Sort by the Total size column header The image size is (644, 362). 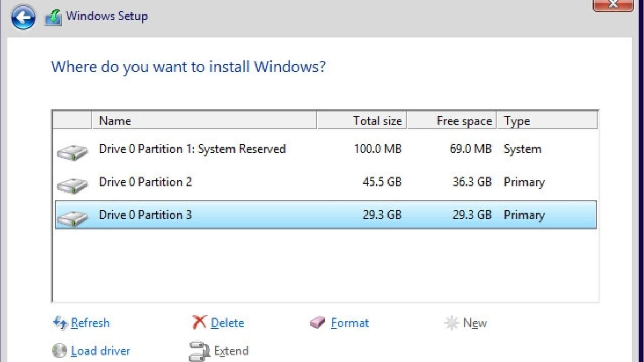(361, 121)
